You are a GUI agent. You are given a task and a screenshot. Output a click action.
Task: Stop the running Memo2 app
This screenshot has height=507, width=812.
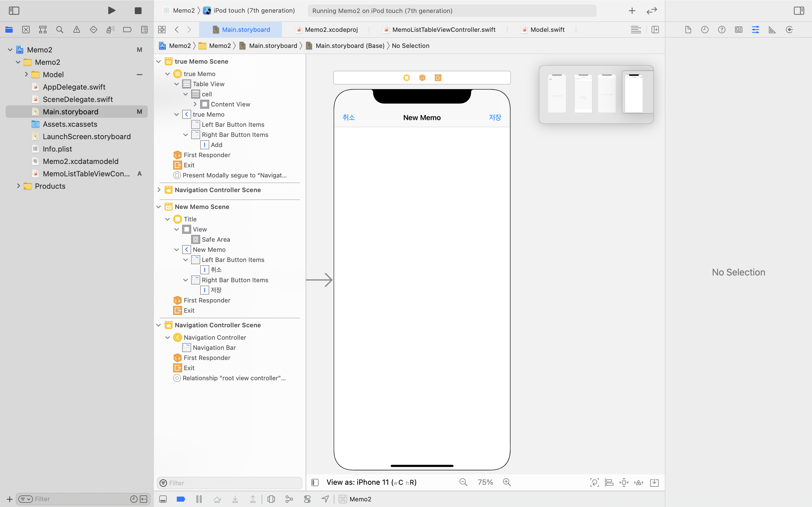pyautogui.click(x=138, y=11)
